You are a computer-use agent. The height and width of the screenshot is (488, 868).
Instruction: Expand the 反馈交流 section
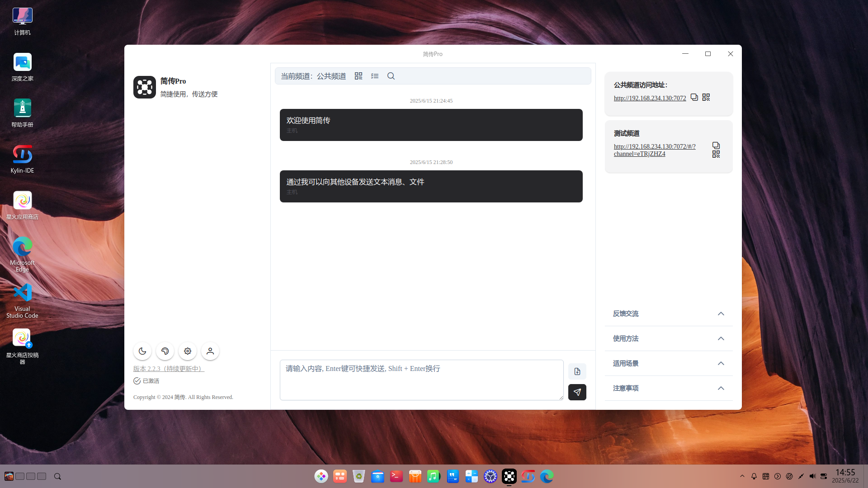(669, 314)
